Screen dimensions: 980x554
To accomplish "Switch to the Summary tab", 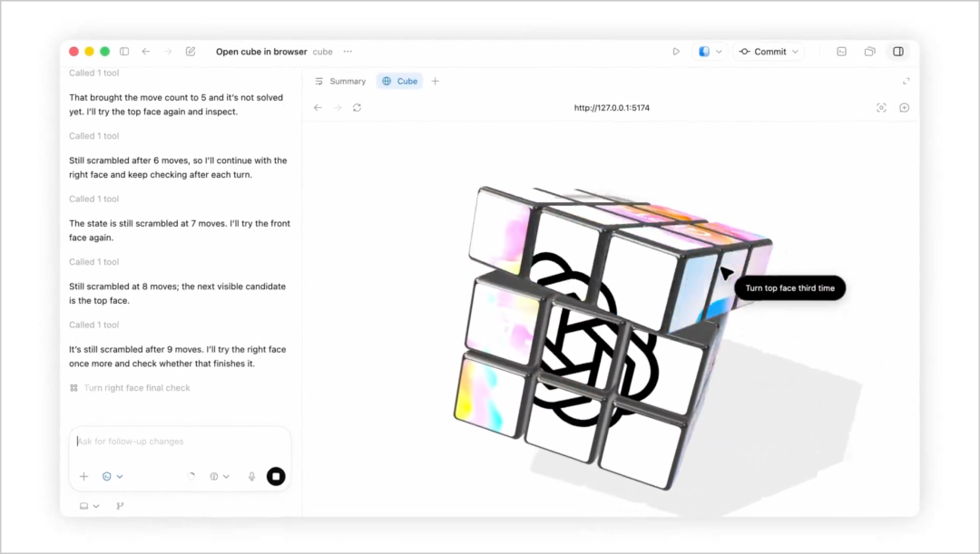I will 340,82.
